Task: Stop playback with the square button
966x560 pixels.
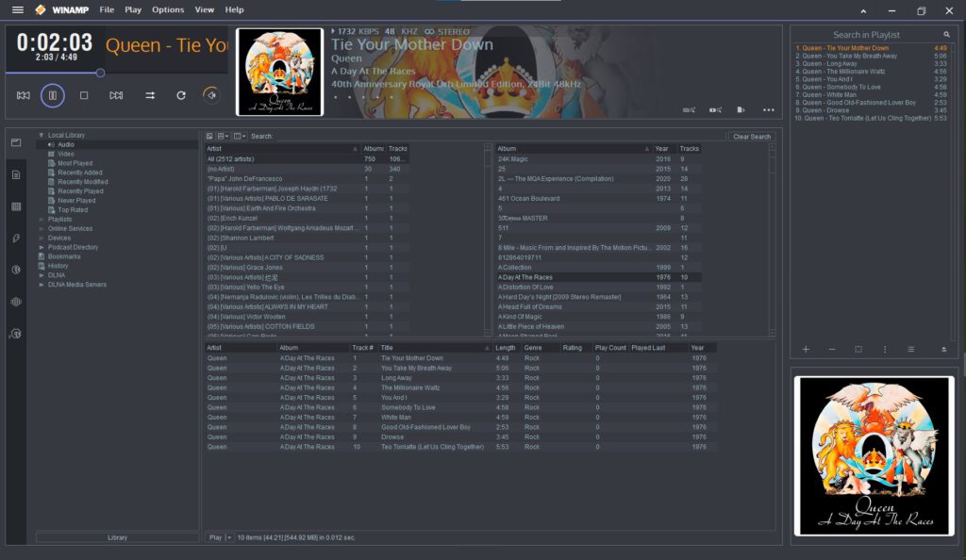Action: pos(84,95)
